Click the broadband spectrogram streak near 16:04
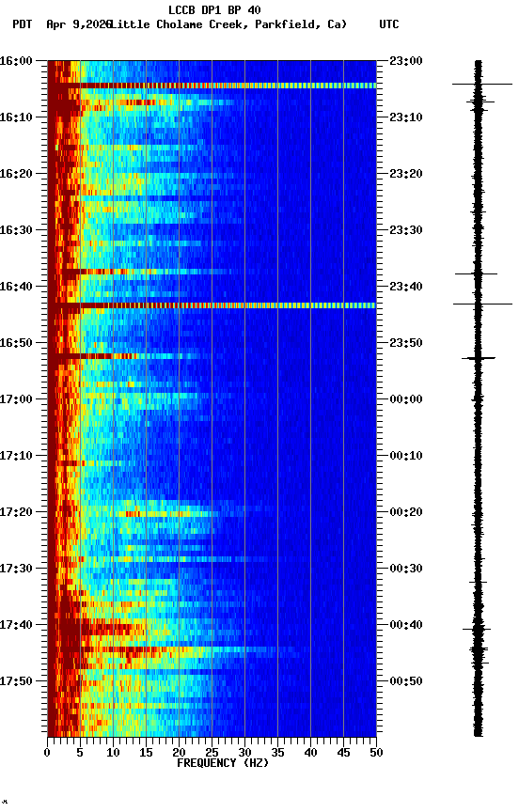The height and width of the screenshot is (812, 519). (x=212, y=86)
